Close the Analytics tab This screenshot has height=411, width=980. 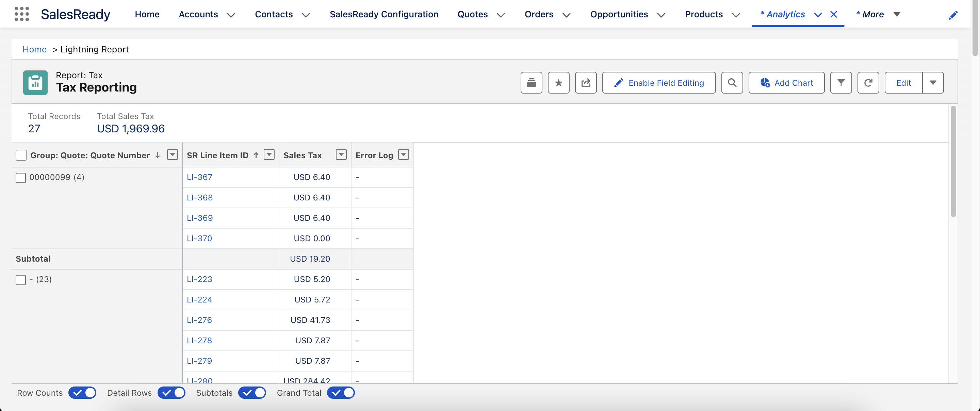pyautogui.click(x=833, y=15)
